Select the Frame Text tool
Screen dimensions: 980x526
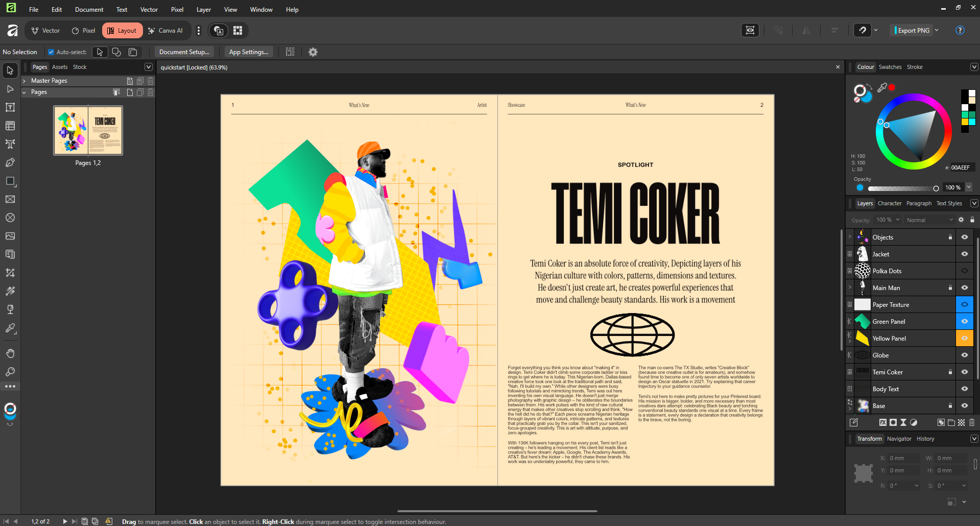pos(10,107)
